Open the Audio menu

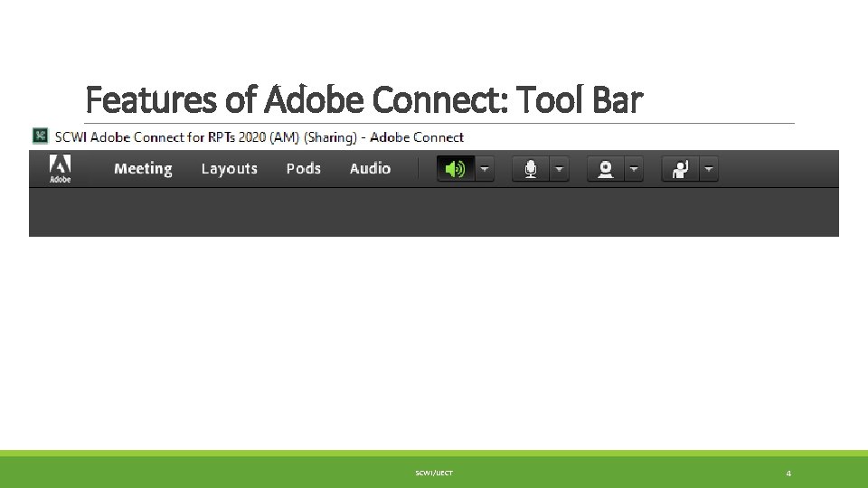click(x=370, y=169)
